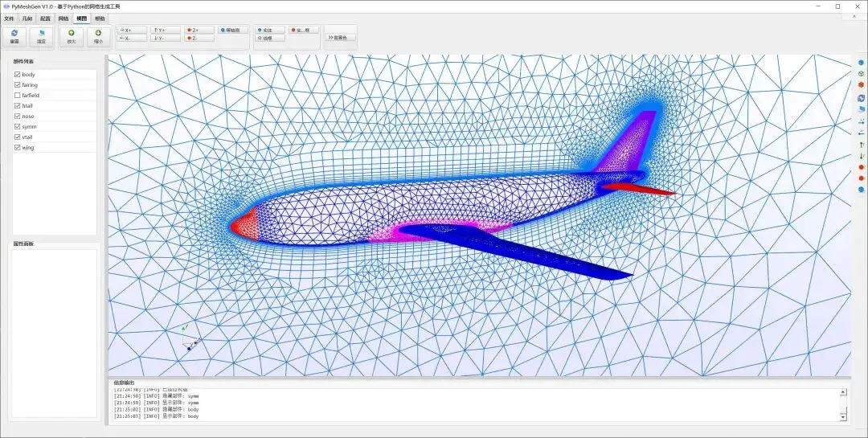Screen dimensions: 868x438
Task: Select the solid with edges display mode
Action: [x=304, y=30]
